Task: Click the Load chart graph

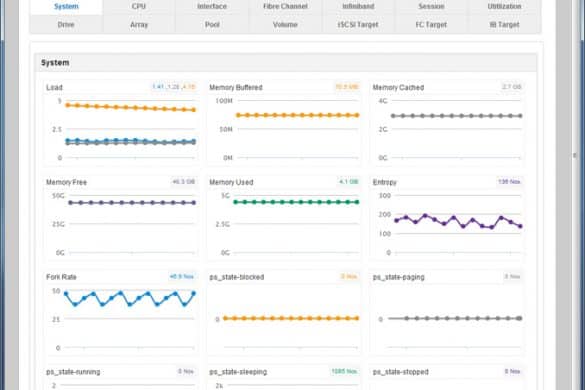Action: coord(121,129)
